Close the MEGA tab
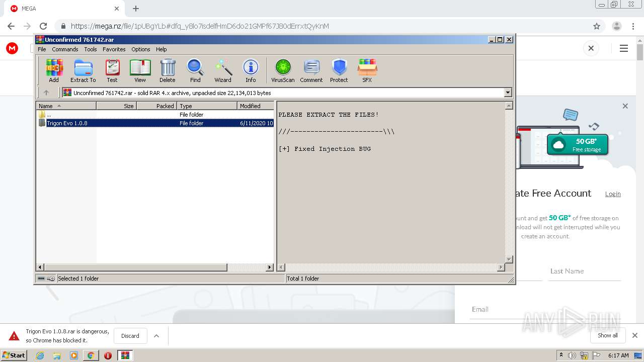The width and height of the screenshot is (644, 362). tap(117, 9)
